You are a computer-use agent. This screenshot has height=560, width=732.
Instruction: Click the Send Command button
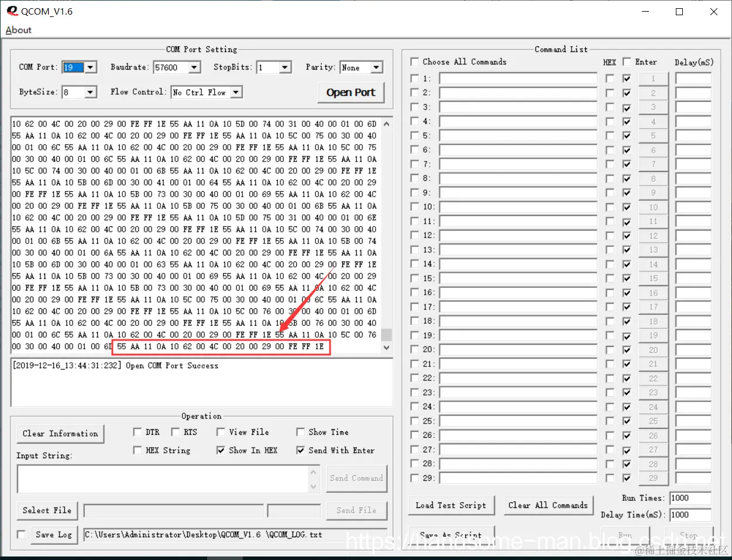tap(356, 478)
